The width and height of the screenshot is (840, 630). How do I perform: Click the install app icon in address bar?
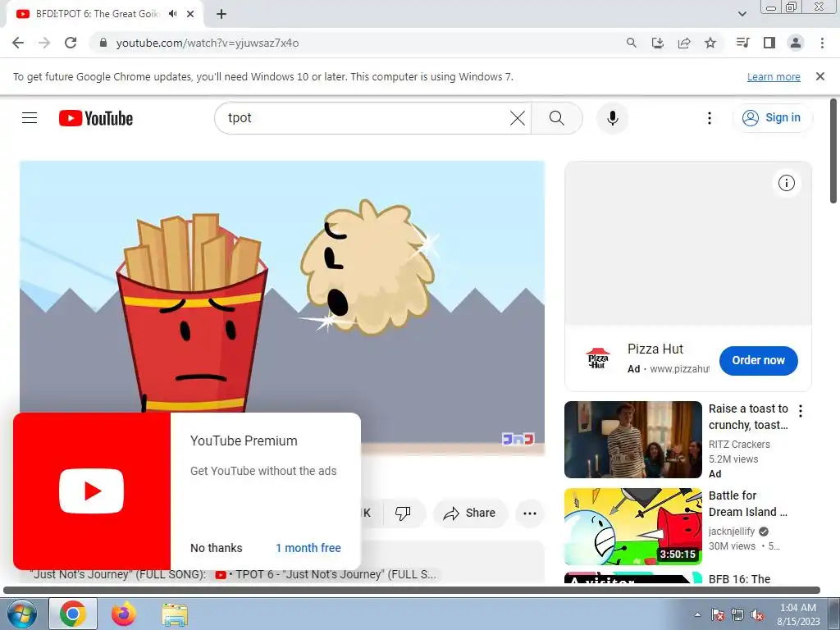pos(658,43)
